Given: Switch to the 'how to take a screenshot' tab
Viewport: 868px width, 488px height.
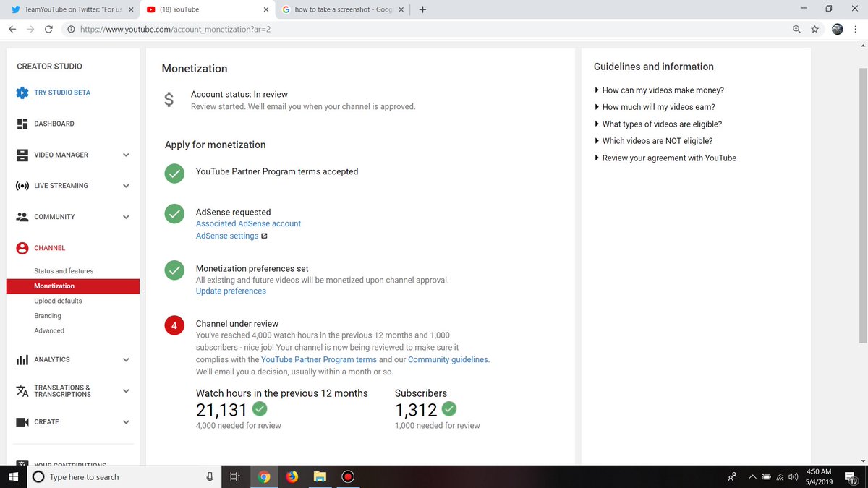Looking at the screenshot, I should pos(342,9).
